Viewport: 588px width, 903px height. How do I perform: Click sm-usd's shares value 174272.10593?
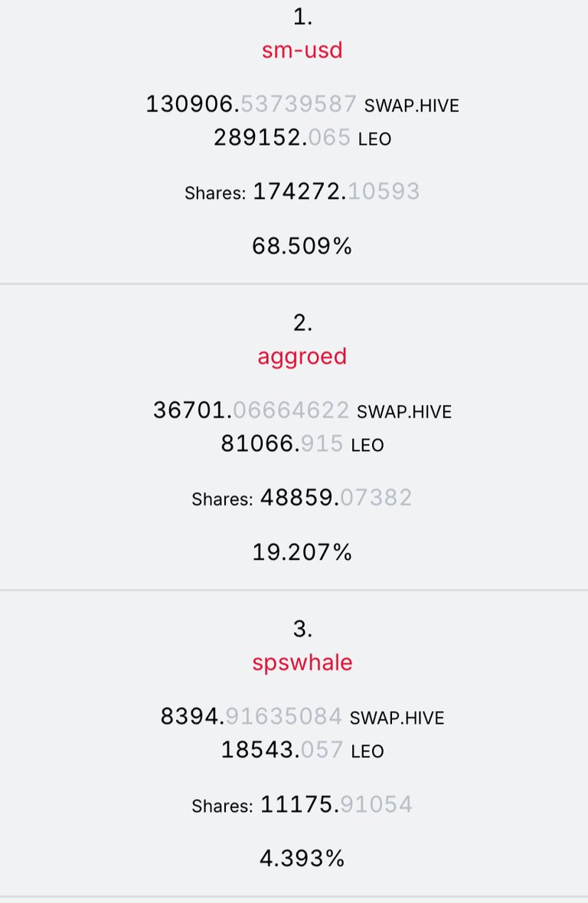(336, 191)
